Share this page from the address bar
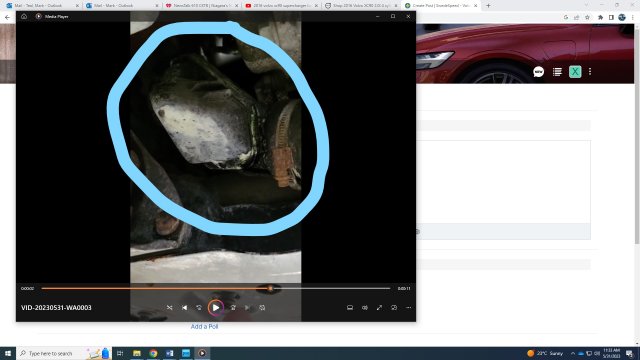The width and height of the screenshot is (640, 360). (576, 18)
